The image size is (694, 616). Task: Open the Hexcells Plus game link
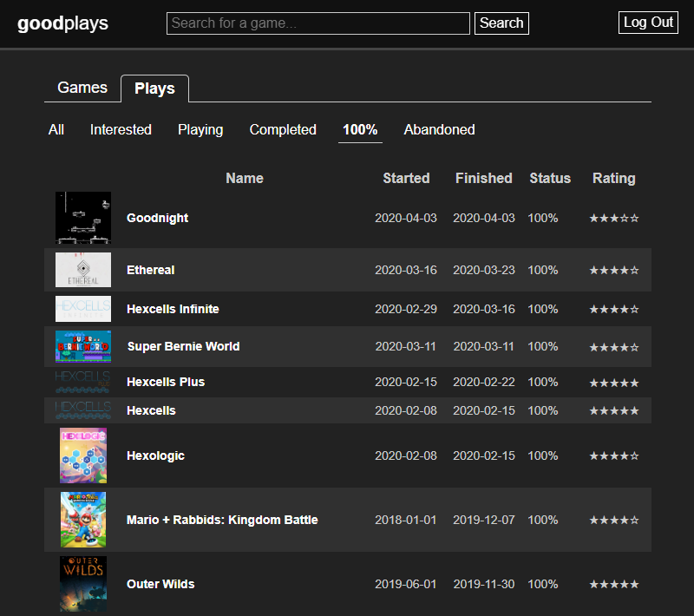[166, 382]
